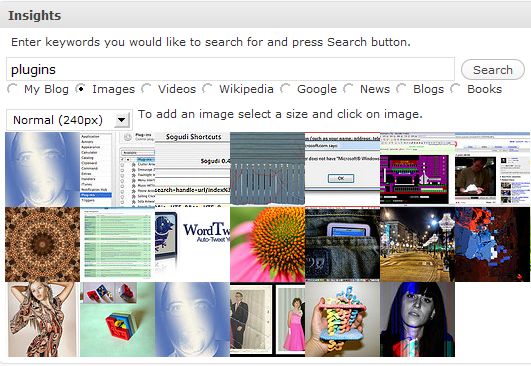Add the night street with lights image

click(417, 244)
